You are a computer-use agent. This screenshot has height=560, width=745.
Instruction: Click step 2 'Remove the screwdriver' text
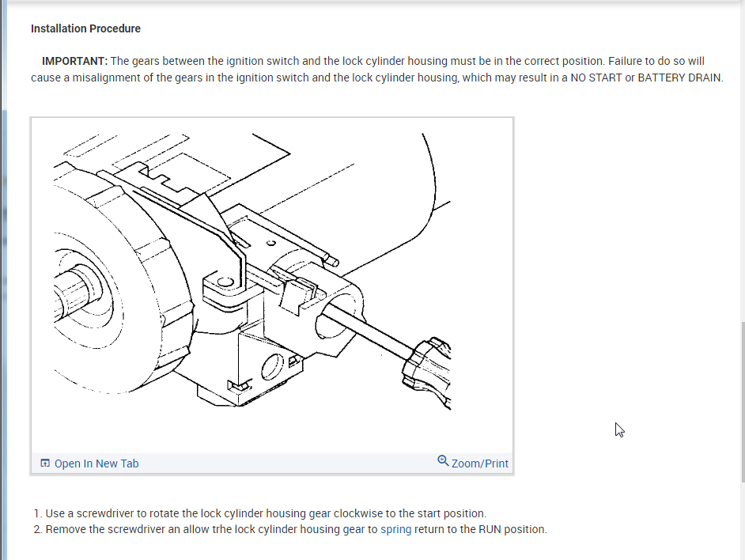tap(296, 529)
